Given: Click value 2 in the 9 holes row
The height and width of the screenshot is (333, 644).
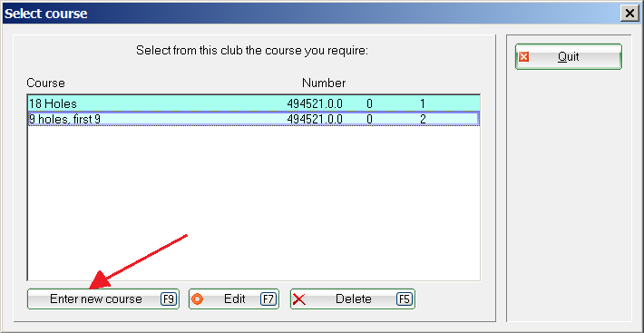Looking at the screenshot, I should tap(423, 120).
